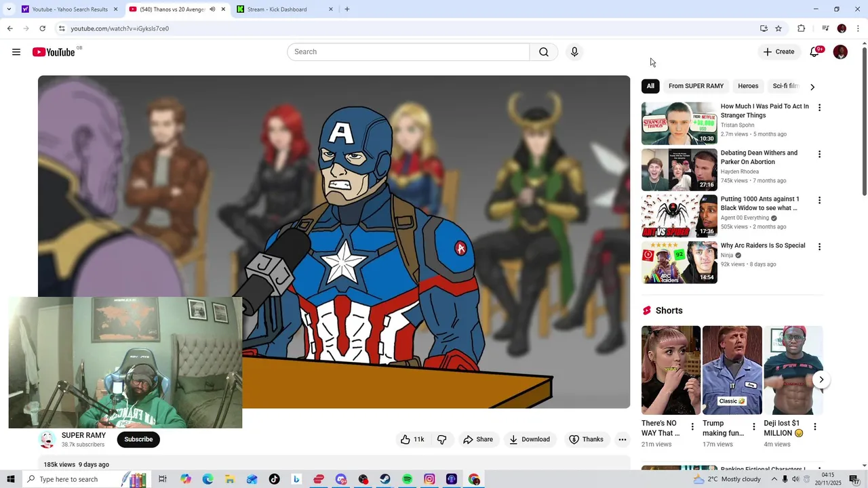Open the YouTube account avatar menu
This screenshot has width=868, height=488.
[x=840, y=52]
